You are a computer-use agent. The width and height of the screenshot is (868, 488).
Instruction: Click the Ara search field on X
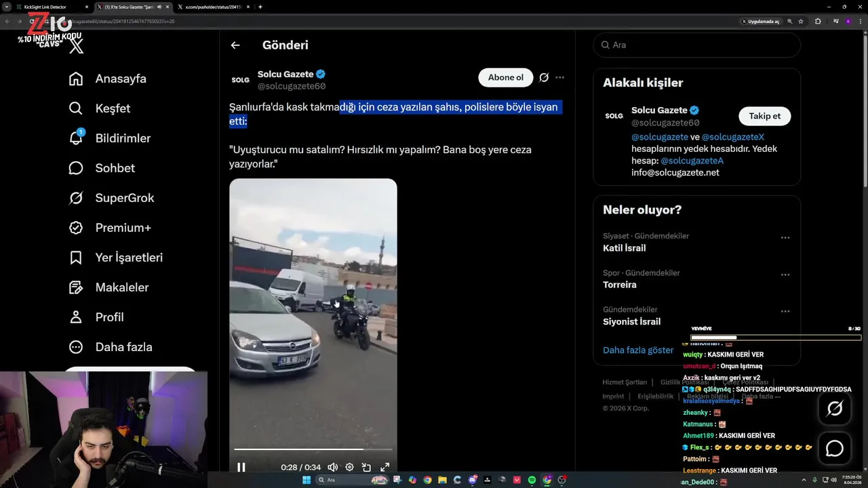[x=697, y=45]
